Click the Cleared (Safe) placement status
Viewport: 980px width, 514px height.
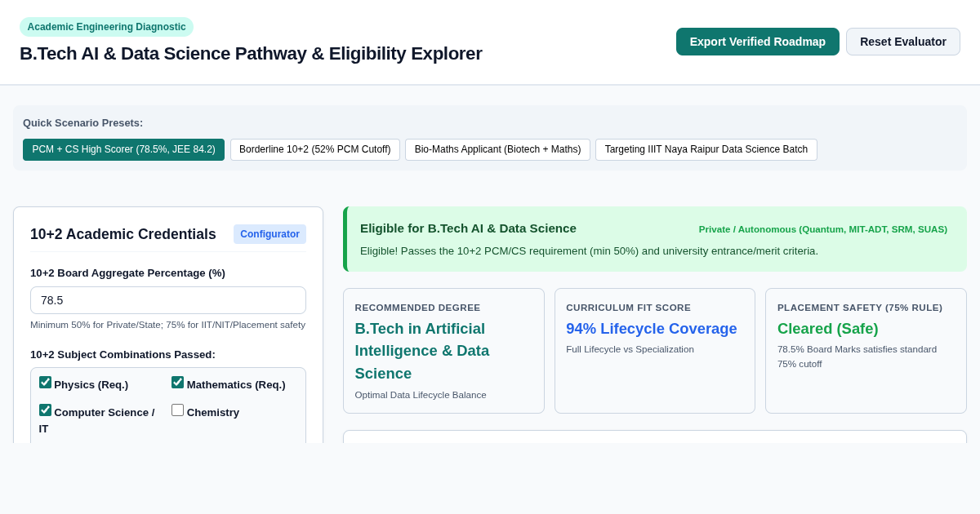click(828, 329)
